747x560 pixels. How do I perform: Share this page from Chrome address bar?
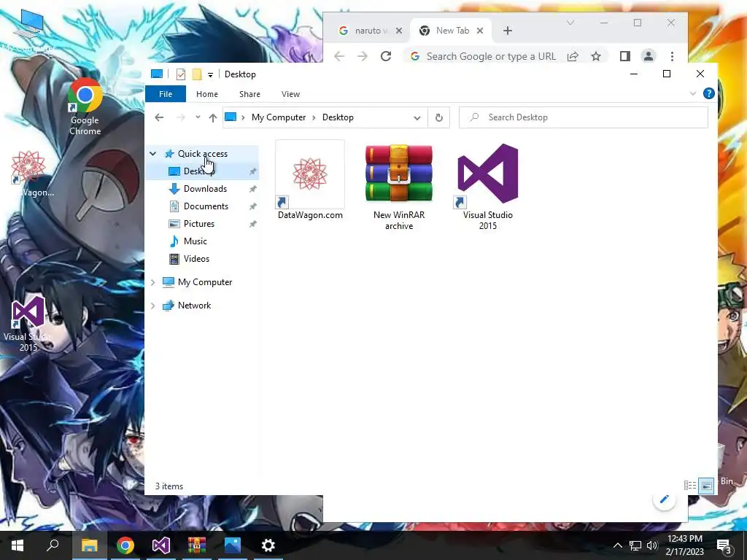point(573,56)
